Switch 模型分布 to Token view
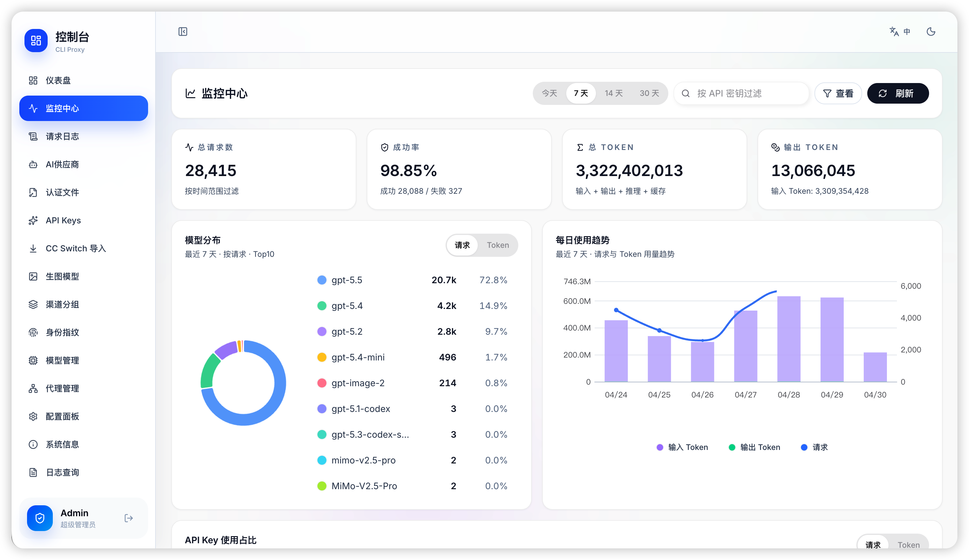Screen dimensions: 969x560 point(498,245)
